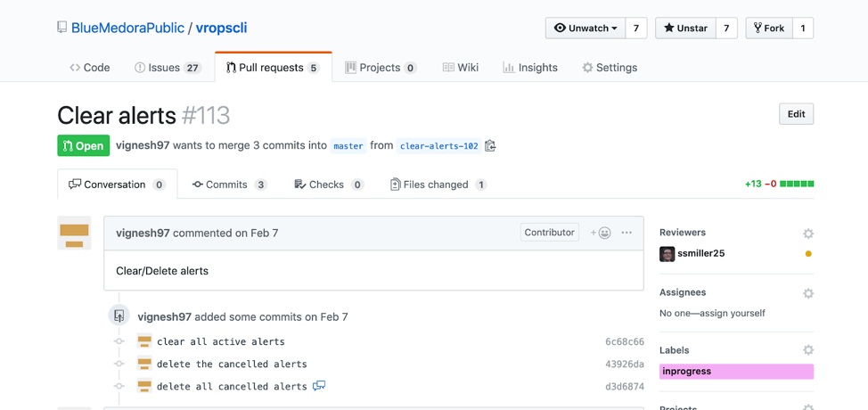Click 'assign yourself' link
868x410 pixels.
tap(733, 313)
